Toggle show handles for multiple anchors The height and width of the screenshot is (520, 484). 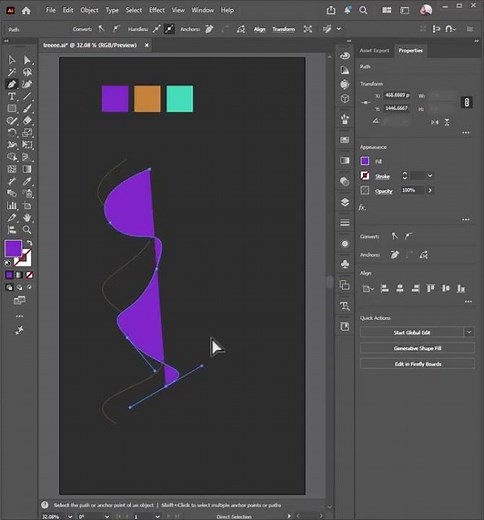156,29
